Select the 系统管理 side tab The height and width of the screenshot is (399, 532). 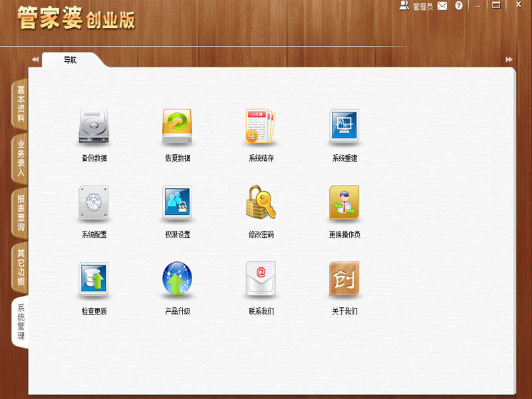21,322
